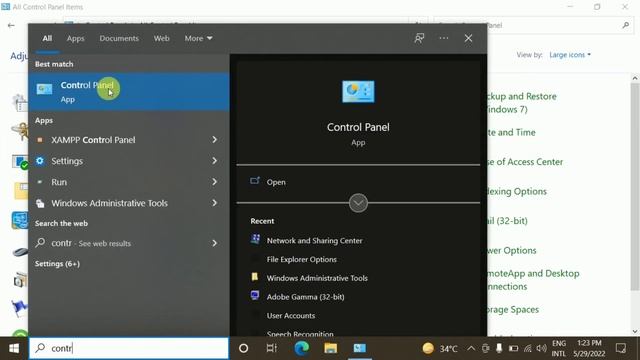Screen dimensions: 640x360
Task: Open File Explorer Options from Recent
Action: click(302, 259)
